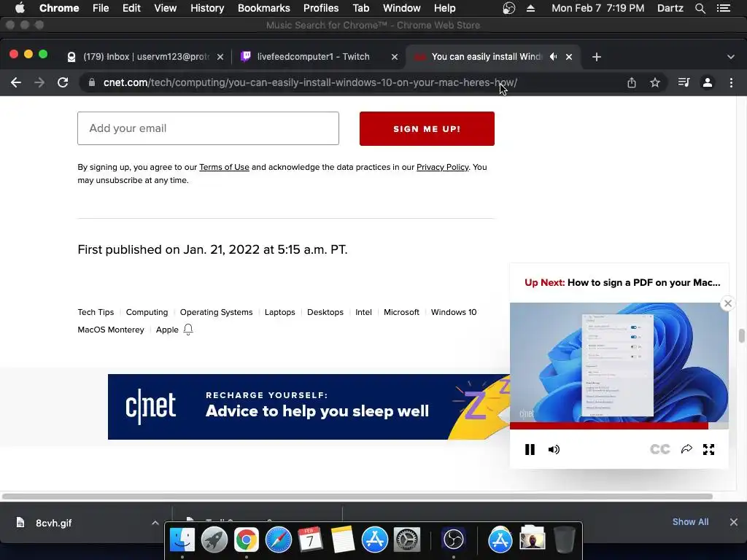Mute the floating video volume
Screen dimensions: 747x560
[x=554, y=449]
